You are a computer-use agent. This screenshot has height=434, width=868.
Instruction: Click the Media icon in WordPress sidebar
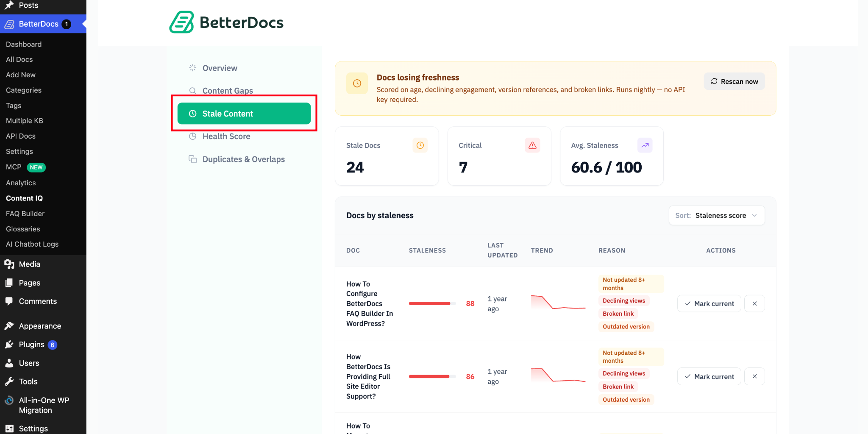coord(9,264)
